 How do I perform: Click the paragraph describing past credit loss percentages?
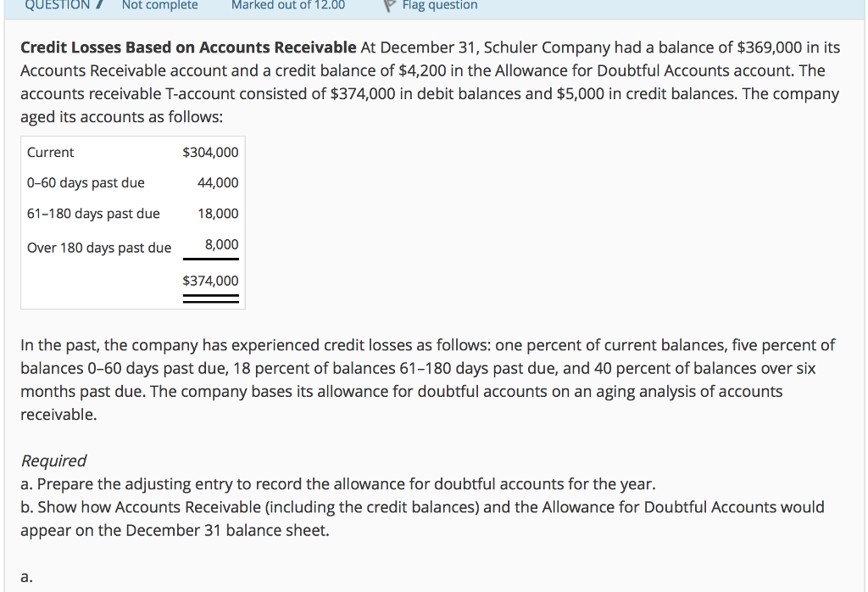424,368
